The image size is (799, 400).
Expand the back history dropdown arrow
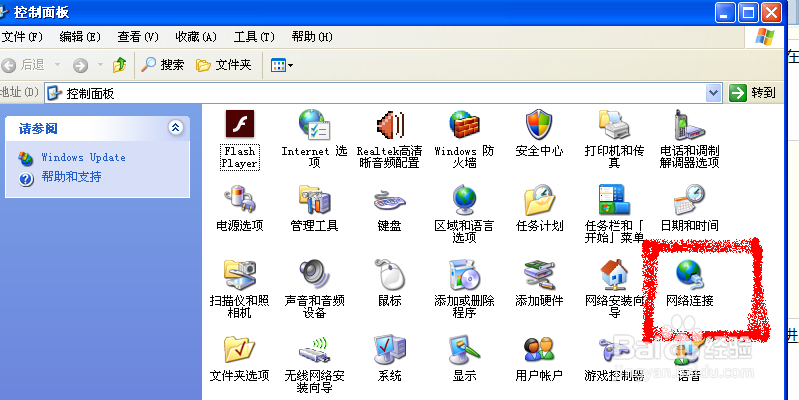pyautogui.click(x=57, y=65)
